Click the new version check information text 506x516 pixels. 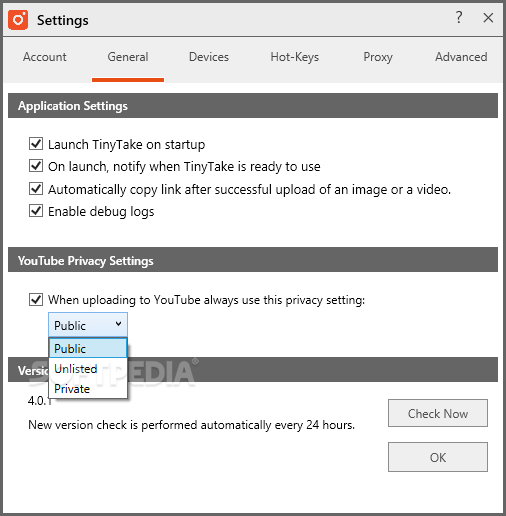pos(192,425)
